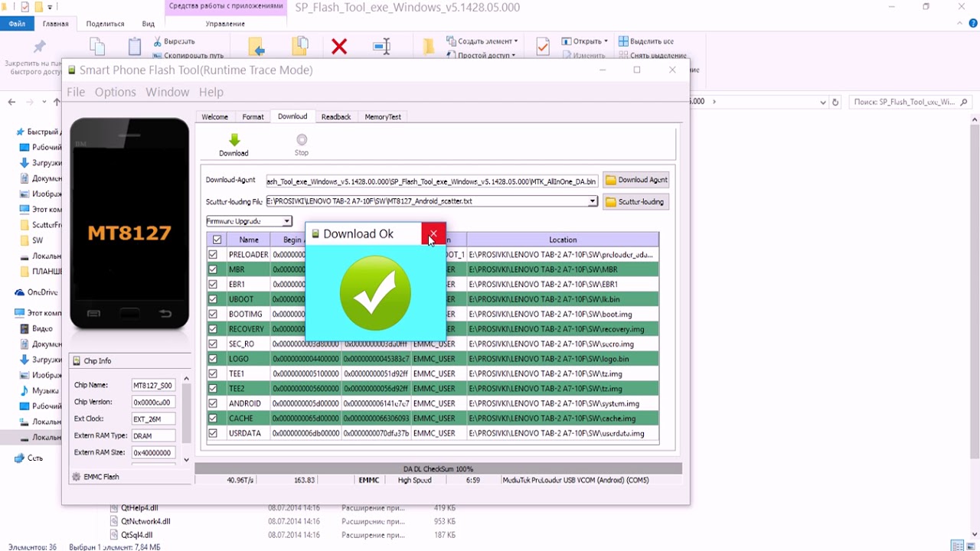Image resolution: width=980 pixels, height=551 pixels.
Task: Open the Options menu in Flash Tool
Action: point(116,92)
